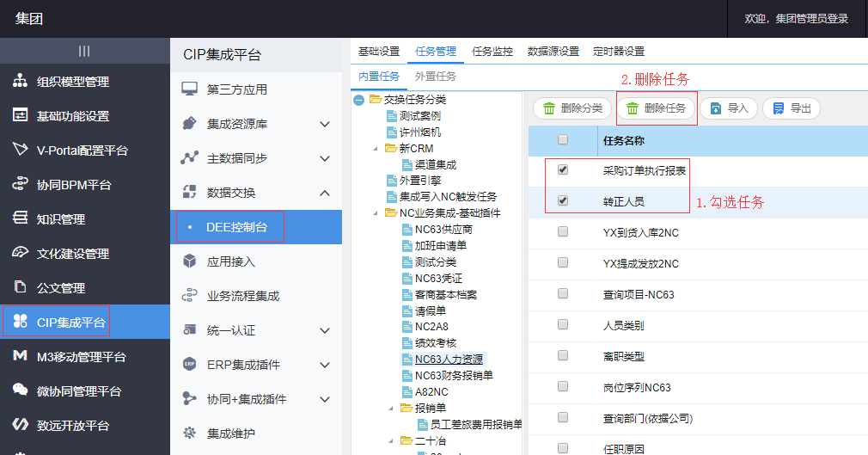The image size is (868, 455).
Task: Check the YX提成发放2NC checkbox
Action: (x=563, y=262)
